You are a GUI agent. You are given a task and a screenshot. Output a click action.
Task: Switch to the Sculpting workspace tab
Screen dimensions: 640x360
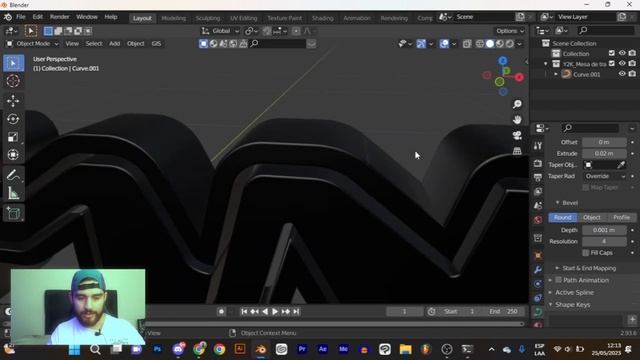click(207, 18)
